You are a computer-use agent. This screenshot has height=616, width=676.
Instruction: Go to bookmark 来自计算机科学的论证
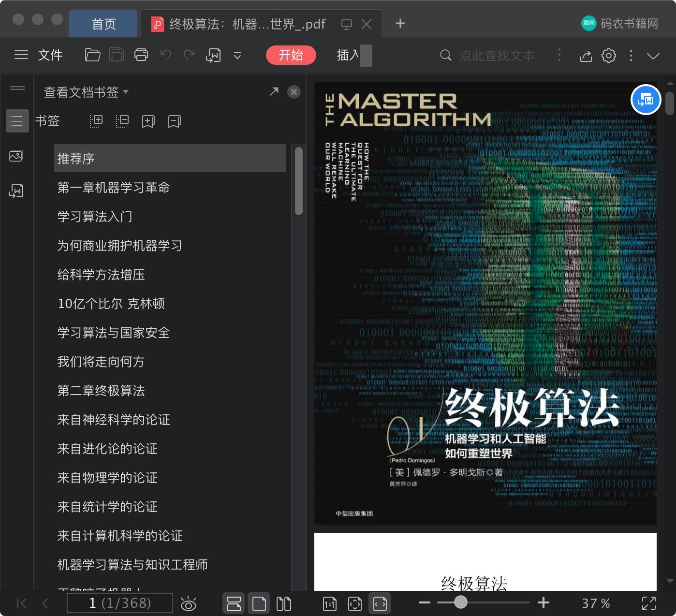coord(120,536)
